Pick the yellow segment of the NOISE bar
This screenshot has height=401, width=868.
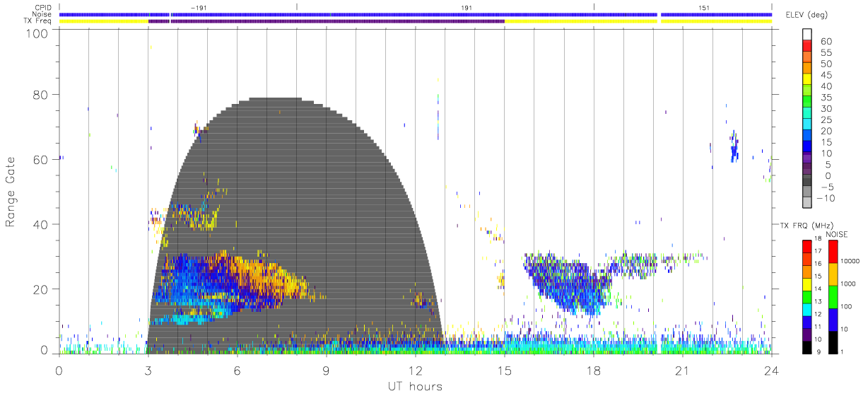point(833,274)
